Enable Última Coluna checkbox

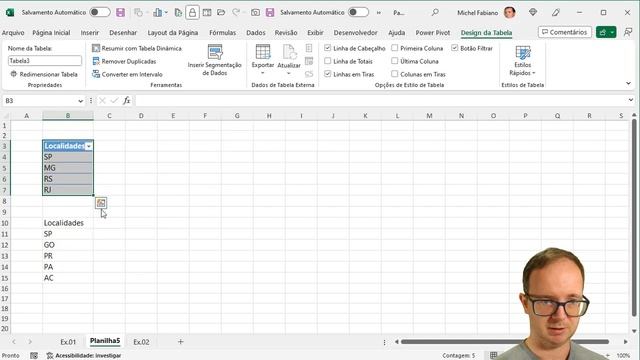click(x=394, y=61)
